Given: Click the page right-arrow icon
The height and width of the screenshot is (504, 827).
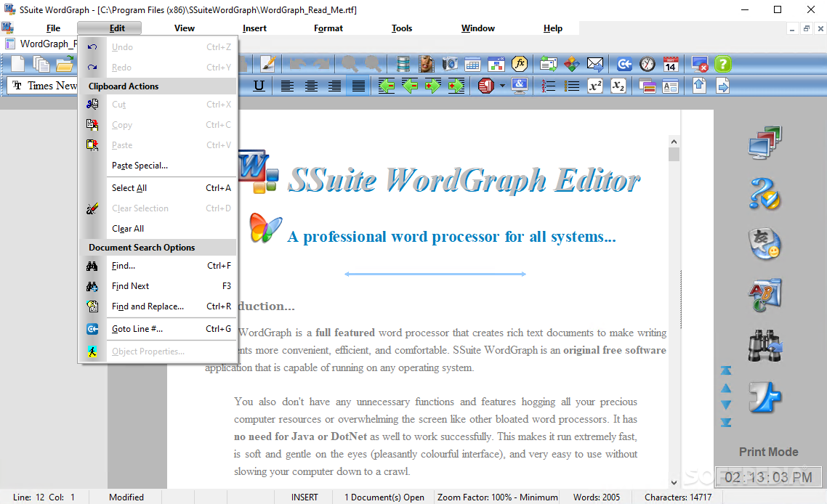Looking at the screenshot, I should [723, 86].
